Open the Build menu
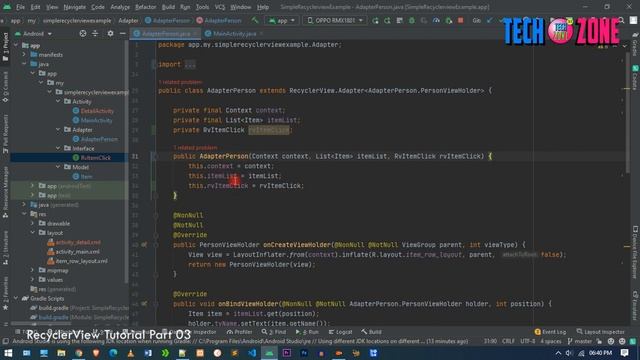 (168, 7)
